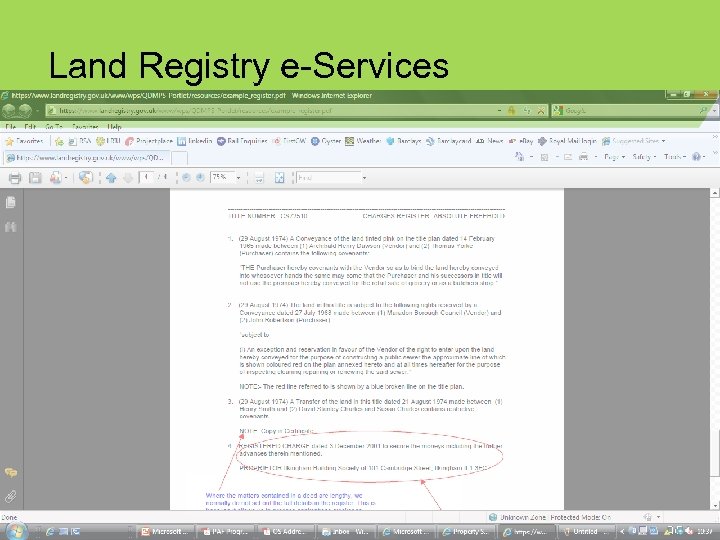Click the zoom out circle icon
Image resolution: width=720 pixels, height=540 pixels.
click(x=186, y=177)
